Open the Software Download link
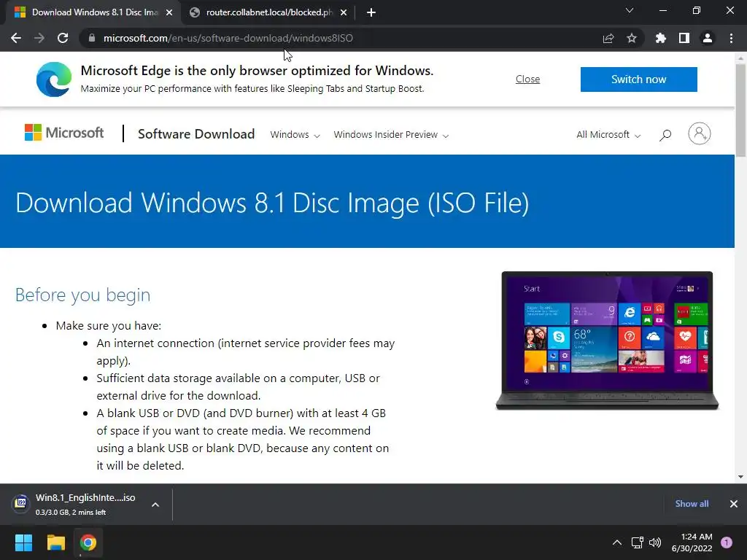This screenshot has width=747, height=560. point(196,134)
